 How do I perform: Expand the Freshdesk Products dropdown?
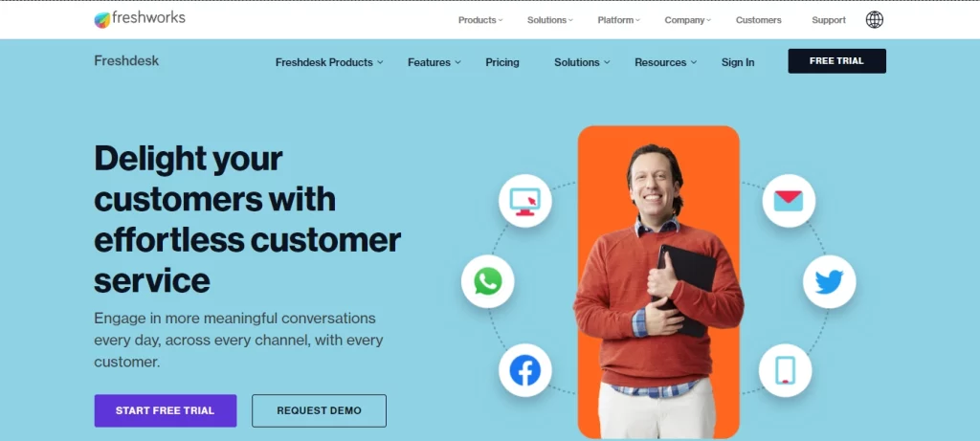tap(329, 62)
